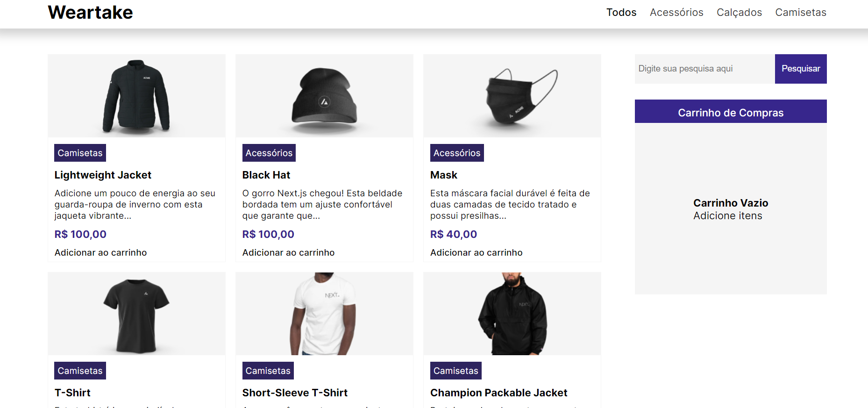Screen dimensions: 868x408
Task: Add the Mask to cart
Action: pyautogui.click(x=476, y=252)
